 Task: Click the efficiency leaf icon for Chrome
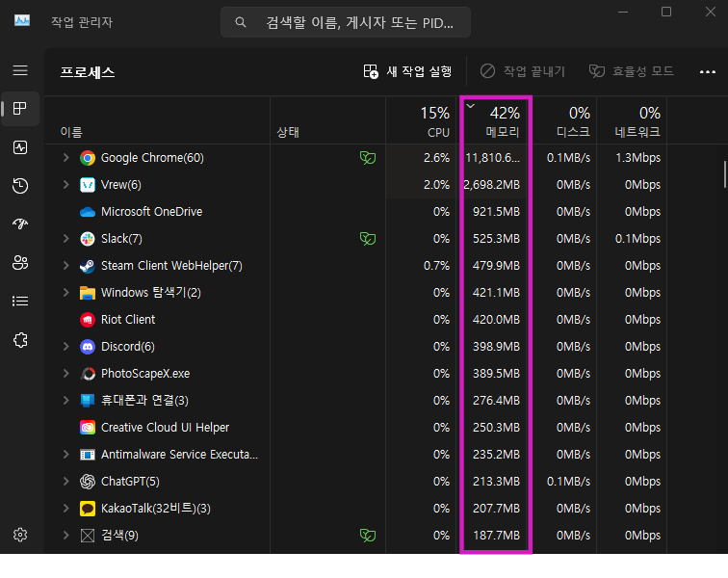coord(368,158)
